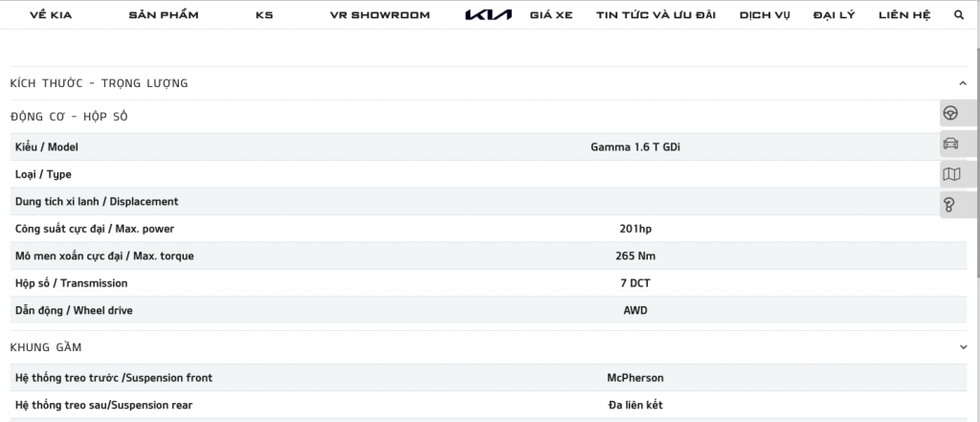The image size is (980, 422).
Task: Click the question mark support icon
Action: [950, 204]
